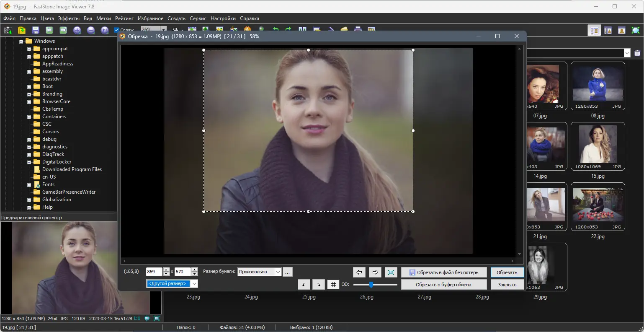Click the zoom in magnifier icon
Viewport: 644px width, 332px height.
pos(77,30)
